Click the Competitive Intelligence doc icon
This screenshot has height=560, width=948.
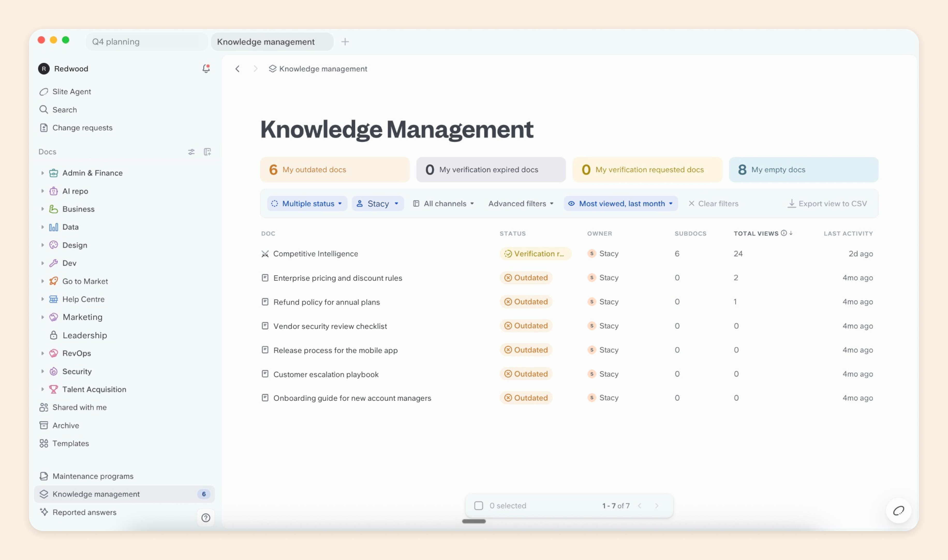(x=265, y=254)
